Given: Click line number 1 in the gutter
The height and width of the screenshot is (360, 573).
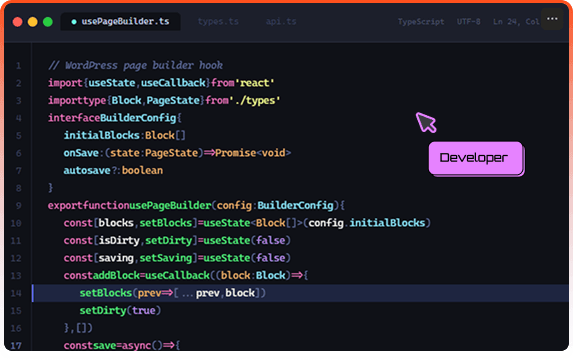Looking at the screenshot, I should 18,66.
